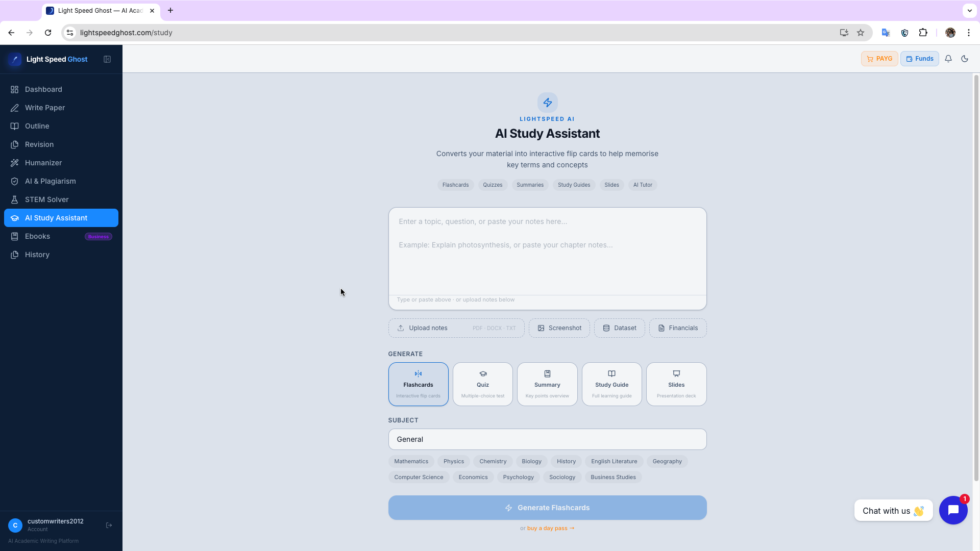Pick the Physics subject chip
This screenshot has width=980, height=551.
454,461
